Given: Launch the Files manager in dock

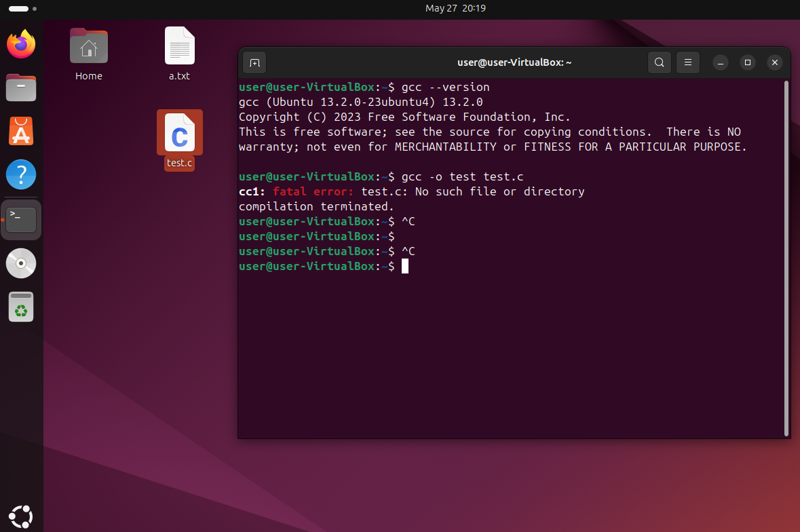Looking at the screenshot, I should click(21, 88).
